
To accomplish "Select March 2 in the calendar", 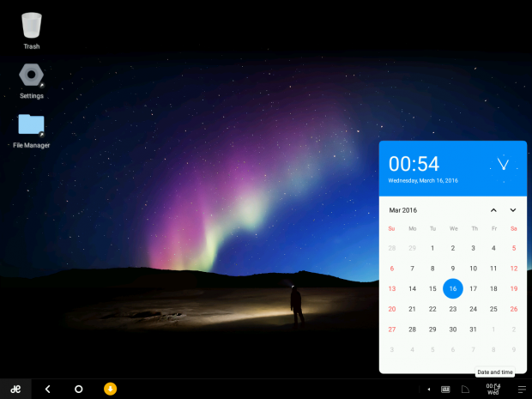I will tap(452, 248).
